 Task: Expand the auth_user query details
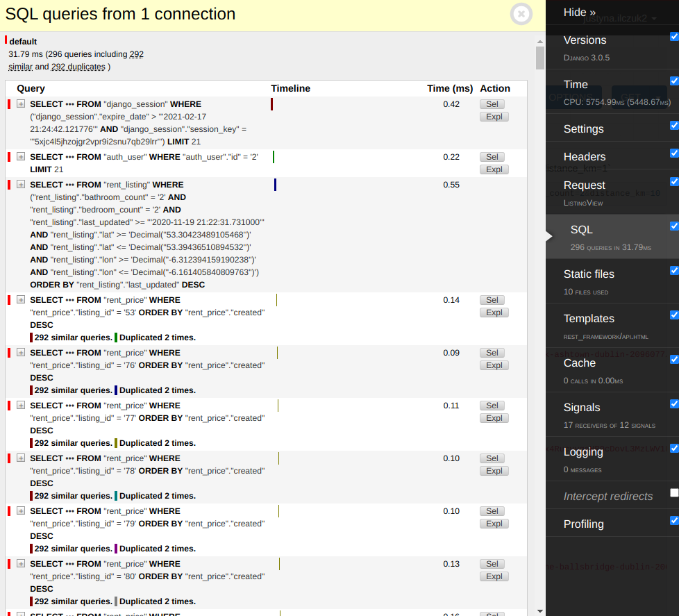tap(21, 157)
